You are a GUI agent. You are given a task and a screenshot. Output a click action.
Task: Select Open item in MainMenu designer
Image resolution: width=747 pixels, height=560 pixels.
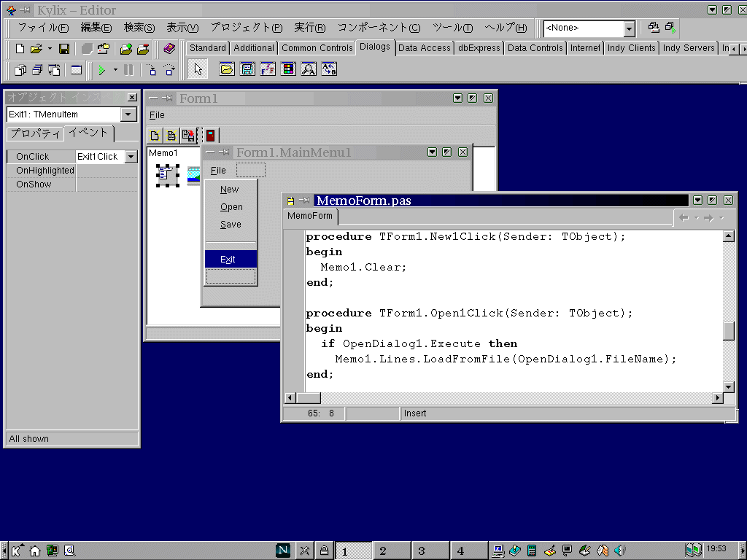tap(231, 207)
